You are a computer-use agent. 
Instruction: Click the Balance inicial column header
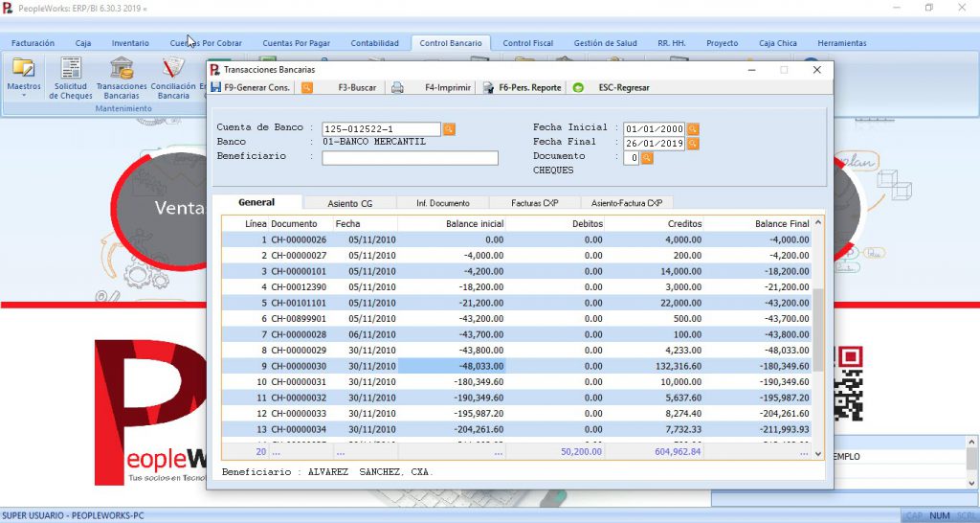452,224
